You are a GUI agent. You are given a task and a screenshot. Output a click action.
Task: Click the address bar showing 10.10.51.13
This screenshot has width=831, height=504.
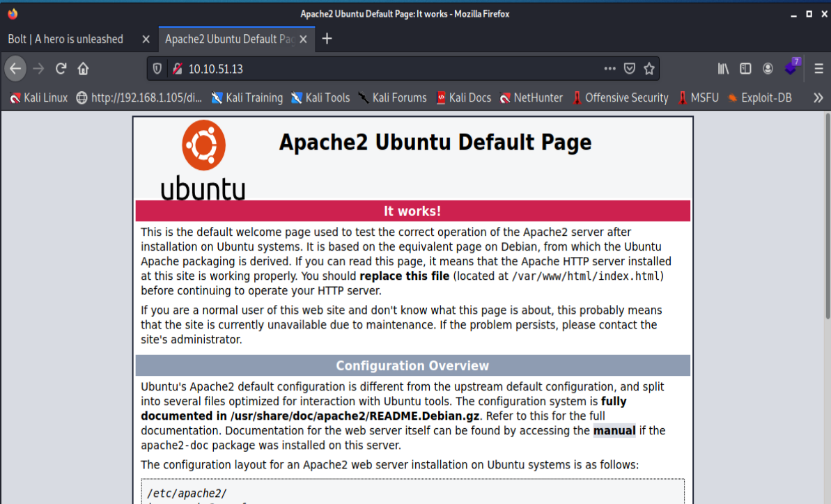coord(390,68)
